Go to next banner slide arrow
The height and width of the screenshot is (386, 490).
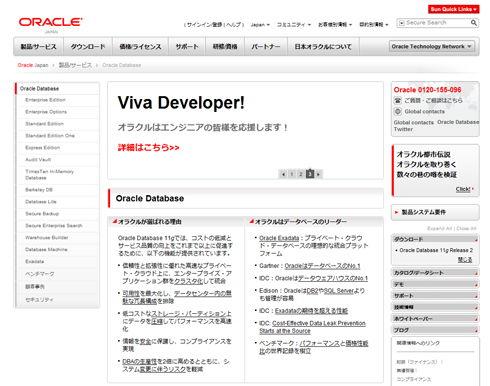point(318,174)
